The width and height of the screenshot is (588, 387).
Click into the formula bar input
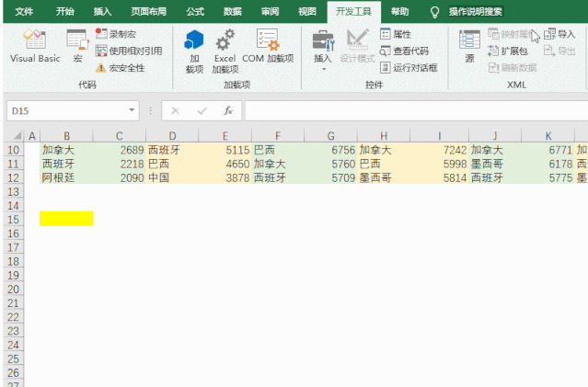coord(416,111)
